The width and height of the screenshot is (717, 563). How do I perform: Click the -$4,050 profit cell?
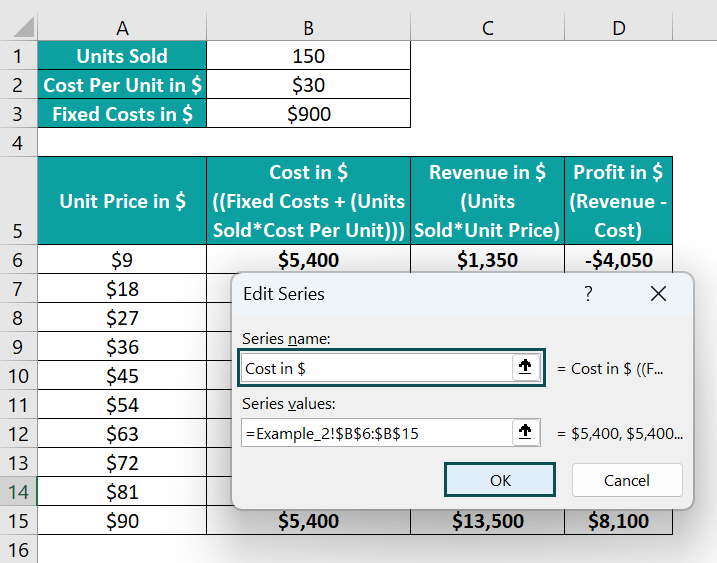point(619,259)
